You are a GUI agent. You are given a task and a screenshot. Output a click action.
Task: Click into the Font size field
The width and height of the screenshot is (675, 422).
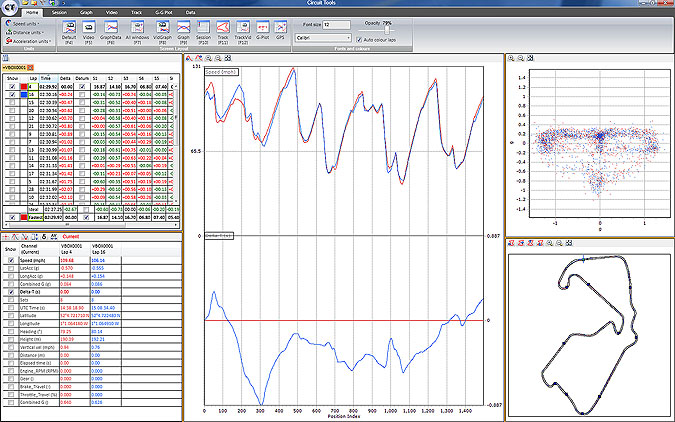pyautogui.click(x=337, y=25)
